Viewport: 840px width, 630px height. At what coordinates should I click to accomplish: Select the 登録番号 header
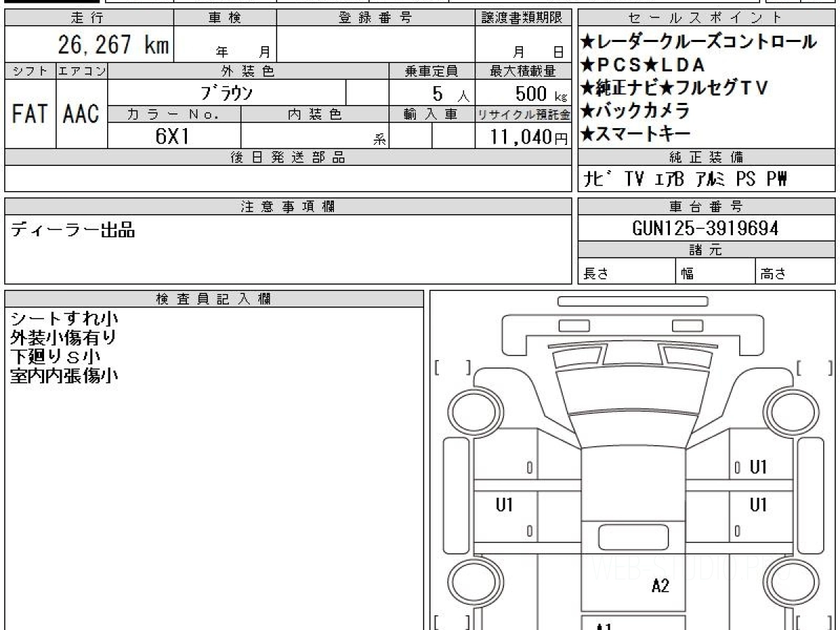coord(376,18)
